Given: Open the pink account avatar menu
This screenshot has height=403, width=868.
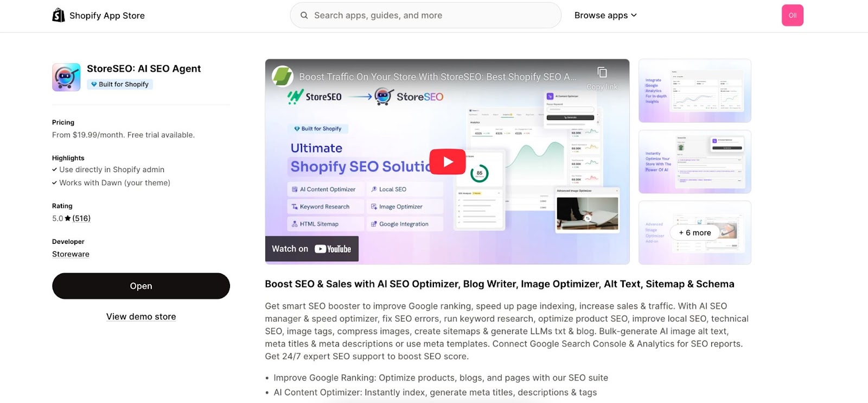Looking at the screenshot, I should pyautogui.click(x=792, y=15).
